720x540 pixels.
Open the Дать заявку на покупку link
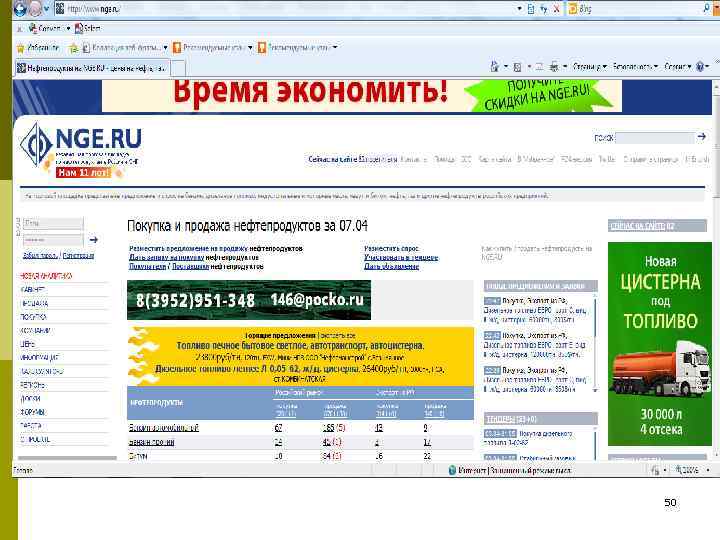166,258
